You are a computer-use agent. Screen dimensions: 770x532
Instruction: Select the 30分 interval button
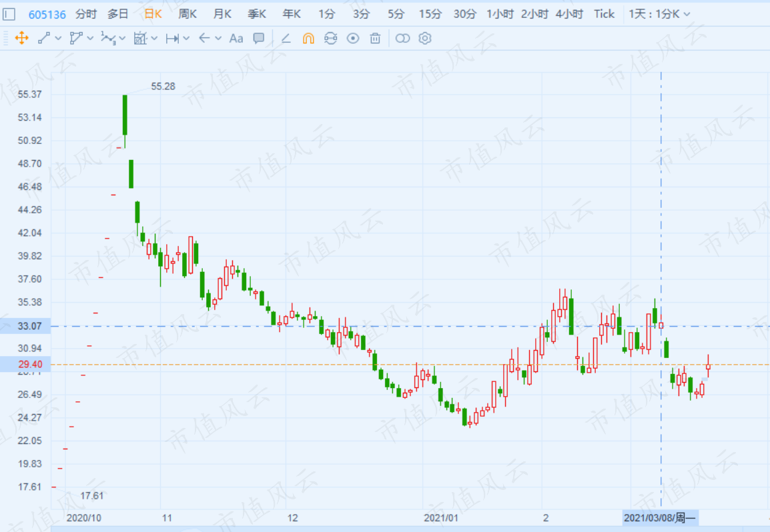464,14
